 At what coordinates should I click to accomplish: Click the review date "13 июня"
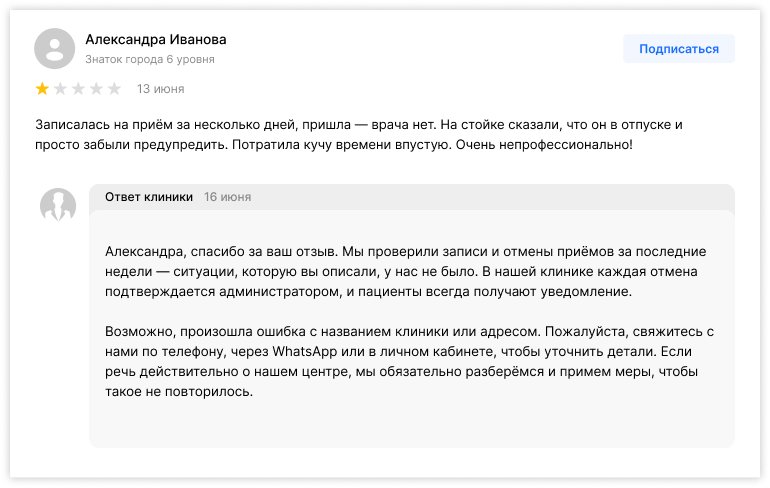(160, 89)
